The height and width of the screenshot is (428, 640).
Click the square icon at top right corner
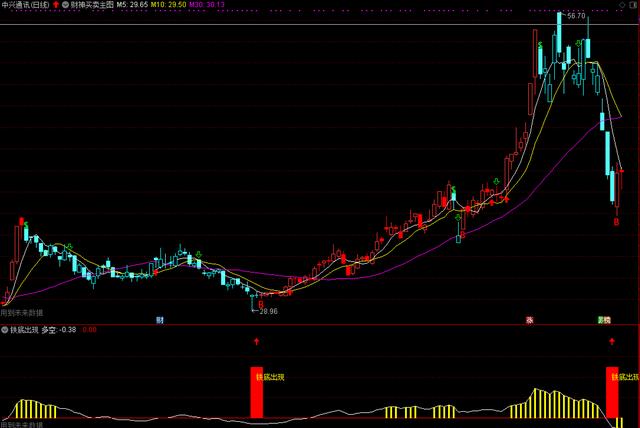(634, 5)
